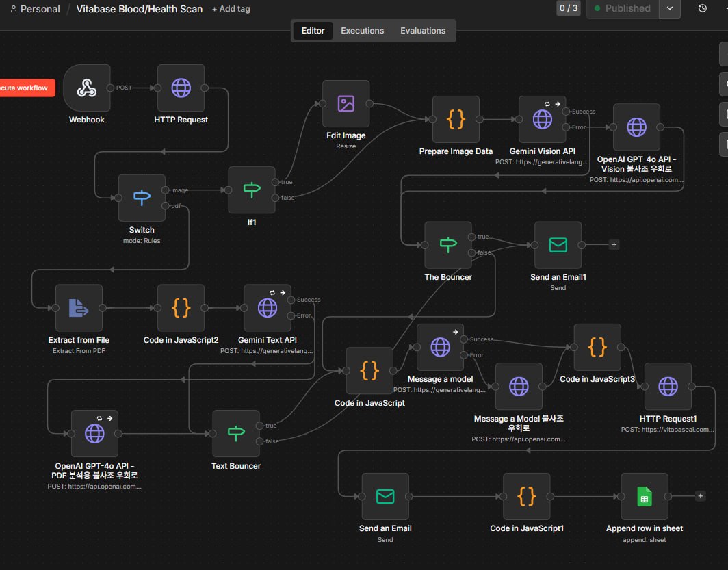
Task: Click The Bouncer true output connector
Action: (x=471, y=237)
